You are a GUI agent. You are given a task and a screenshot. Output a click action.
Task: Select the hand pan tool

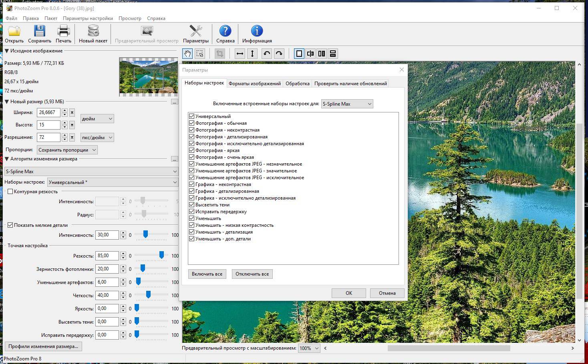pos(187,54)
